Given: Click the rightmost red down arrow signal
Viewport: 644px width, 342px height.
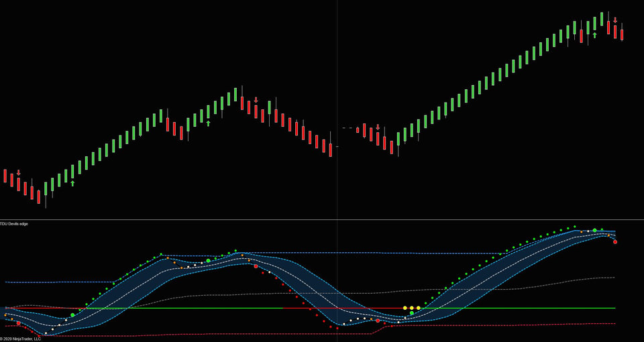Looking at the screenshot, I should [x=615, y=20].
